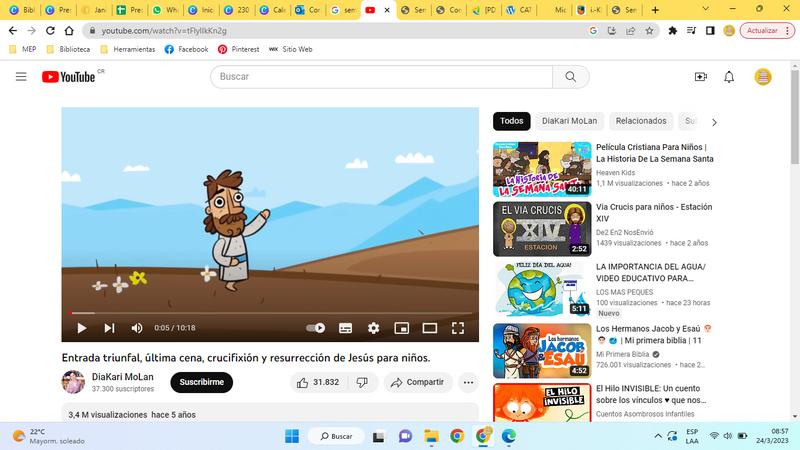800x450 pixels.
Task: Enable miniplayer mode
Action: click(x=402, y=328)
